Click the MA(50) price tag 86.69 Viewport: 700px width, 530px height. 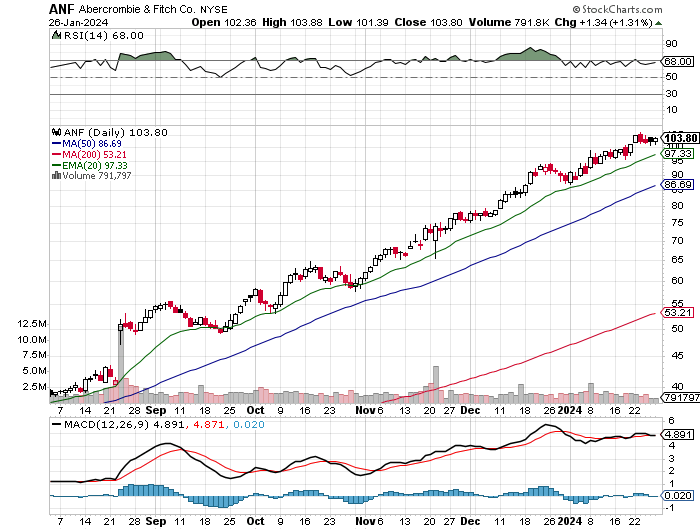(x=678, y=184)
